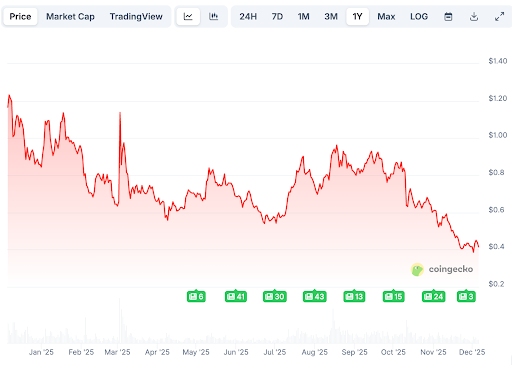Switch to Market Cap tab
The image size is (512, 365).
click(70, 16)
